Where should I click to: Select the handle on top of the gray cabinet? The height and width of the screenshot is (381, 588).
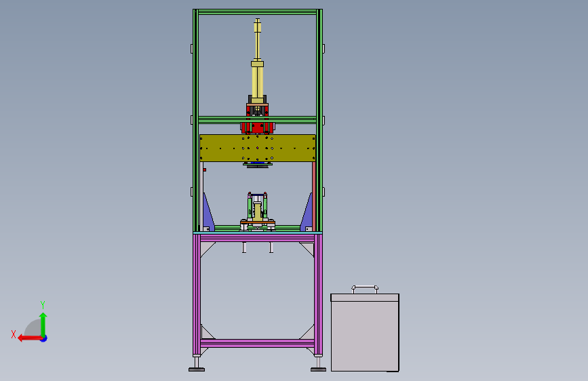(364, 289)
